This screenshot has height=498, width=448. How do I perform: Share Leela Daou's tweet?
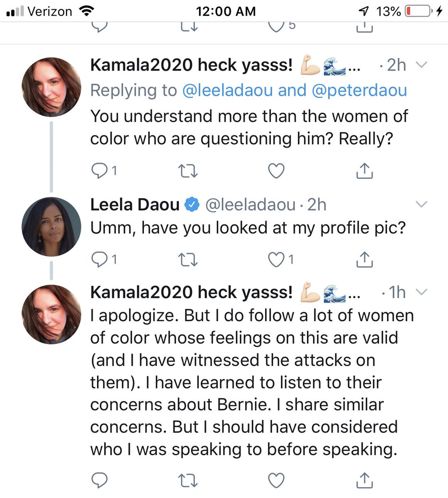(365, 259)
